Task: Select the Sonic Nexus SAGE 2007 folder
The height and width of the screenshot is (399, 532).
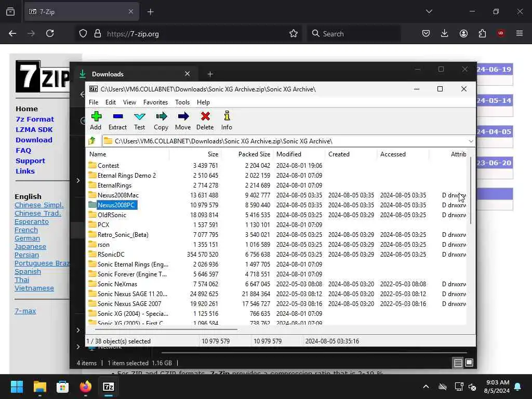Action: (129, 303)
